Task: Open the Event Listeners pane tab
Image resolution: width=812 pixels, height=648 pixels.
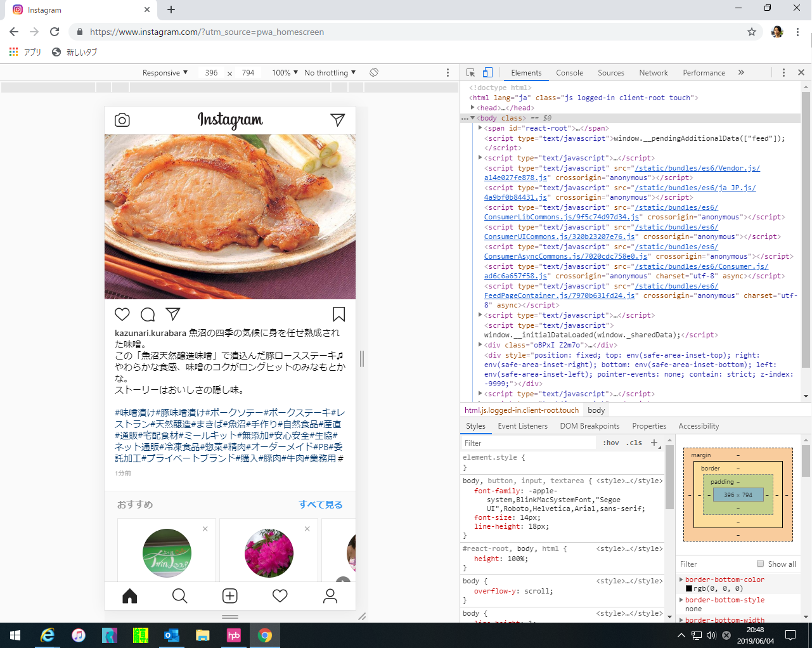Action: (x=523, y=426)
